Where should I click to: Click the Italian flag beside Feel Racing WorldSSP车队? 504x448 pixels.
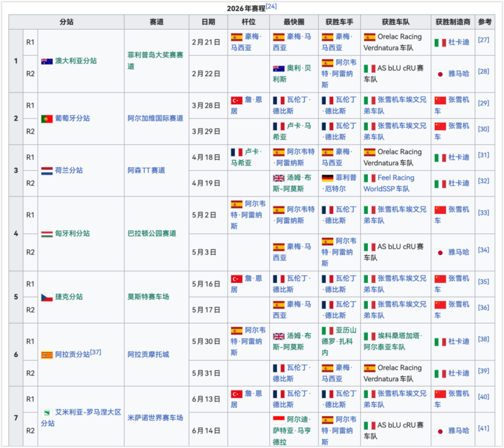[x=370, y=178]
